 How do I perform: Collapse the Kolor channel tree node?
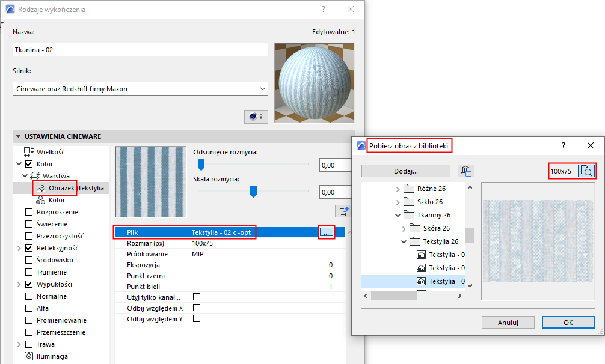tap(19, 164)
